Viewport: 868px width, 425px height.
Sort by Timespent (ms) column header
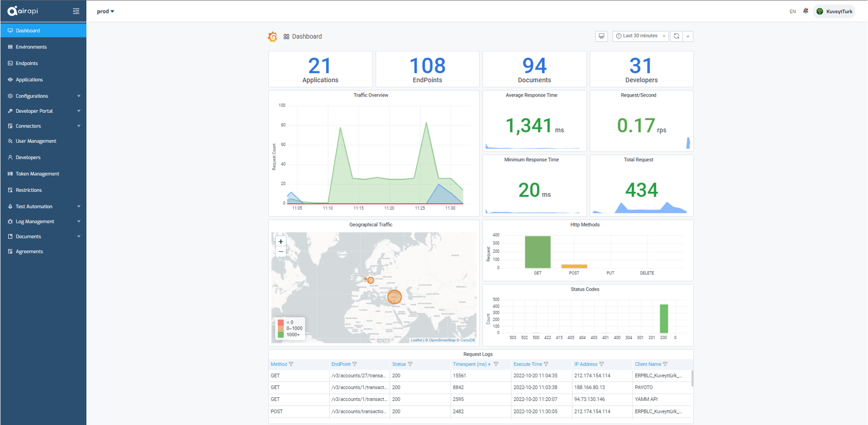(x=470, y=364)
